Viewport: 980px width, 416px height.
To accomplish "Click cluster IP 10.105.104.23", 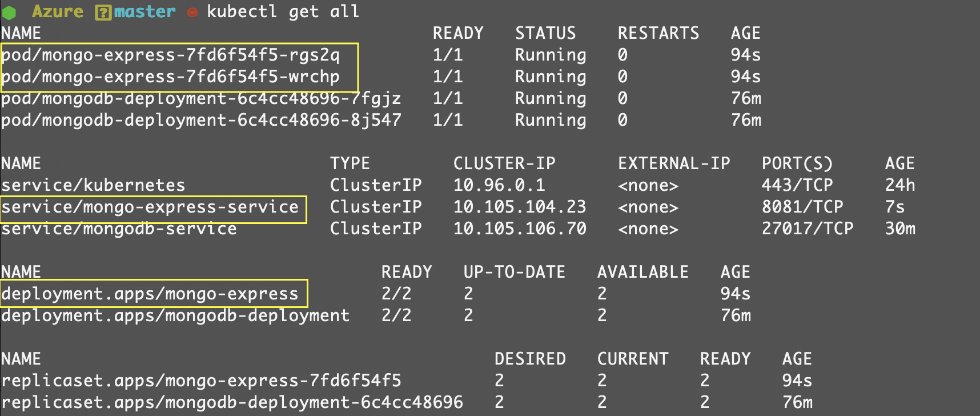I will [520, 207].
